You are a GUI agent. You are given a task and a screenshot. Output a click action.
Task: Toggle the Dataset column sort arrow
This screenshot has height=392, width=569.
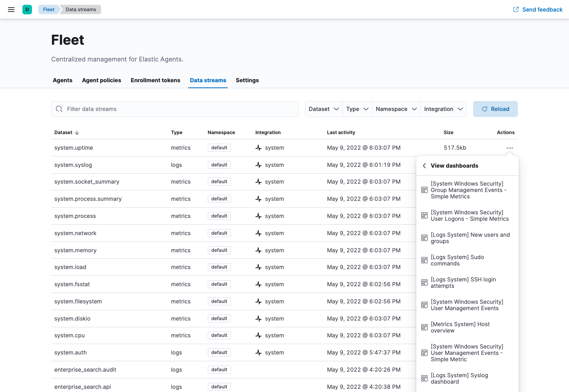pyautogui.click(x=77, y=133)
